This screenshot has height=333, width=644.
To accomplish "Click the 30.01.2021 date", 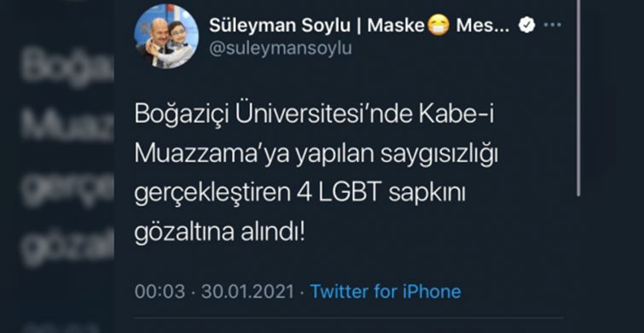I will pos(247,291).
